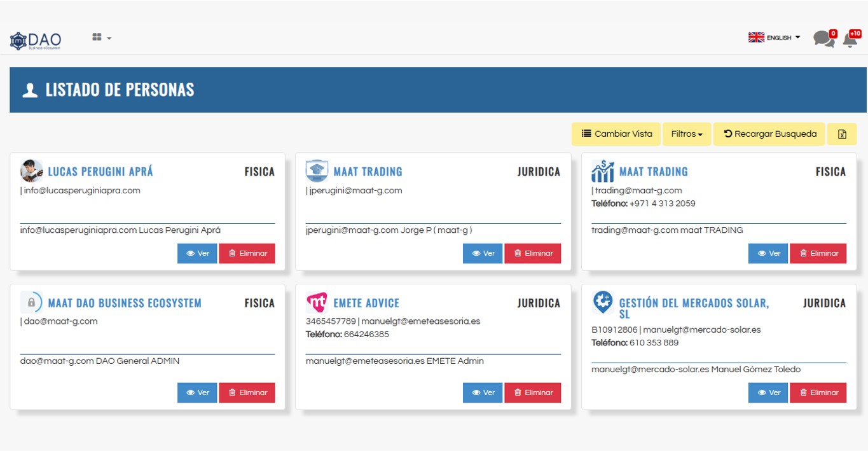868x451 pixels.
Task: Delete the Maat DAO Business Ecosystem record
Action: (x=247, y=392)
